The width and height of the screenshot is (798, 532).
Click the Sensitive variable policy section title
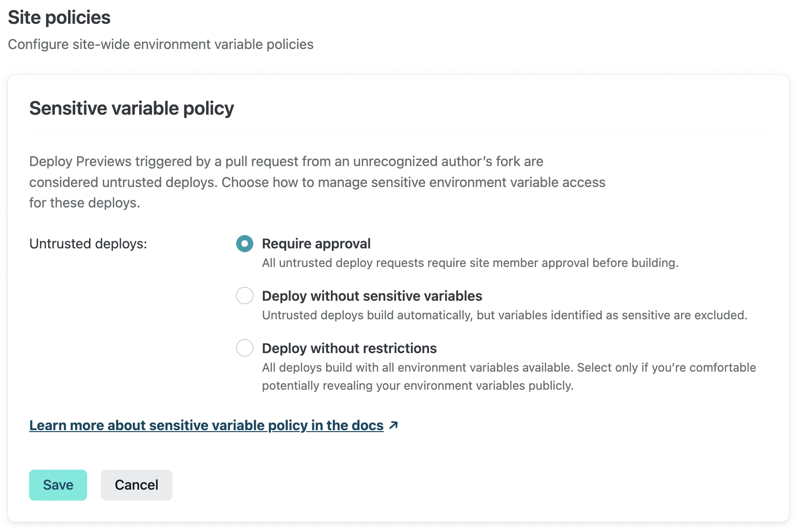coord(132,108)
